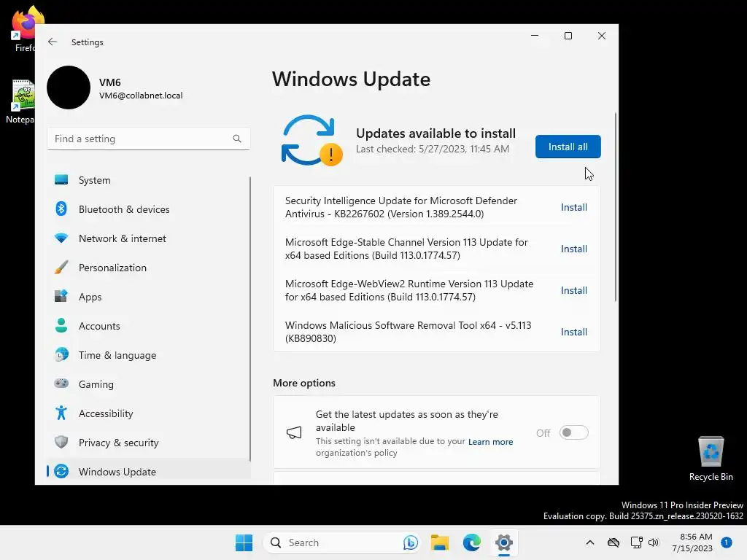Click the Accessibility figure icon

61,413
